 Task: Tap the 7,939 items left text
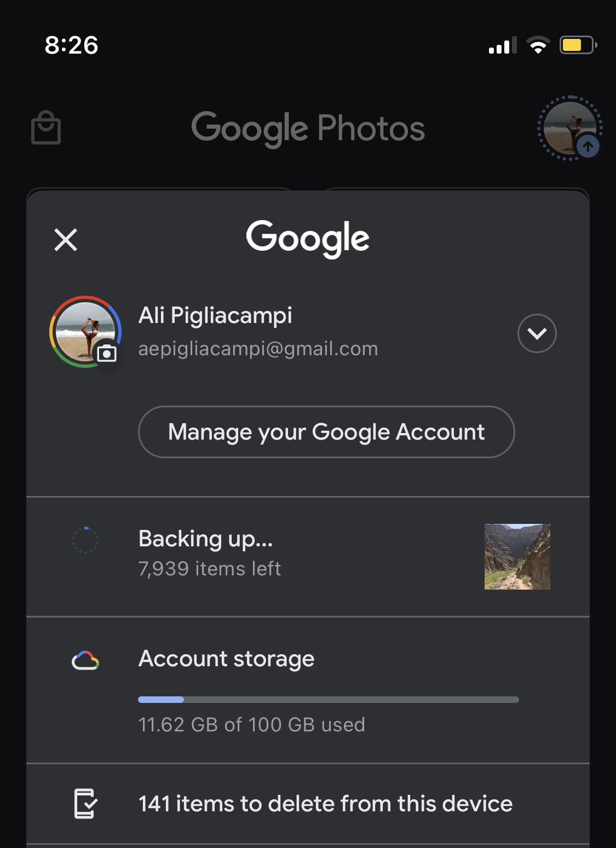(x=210, y=569)
